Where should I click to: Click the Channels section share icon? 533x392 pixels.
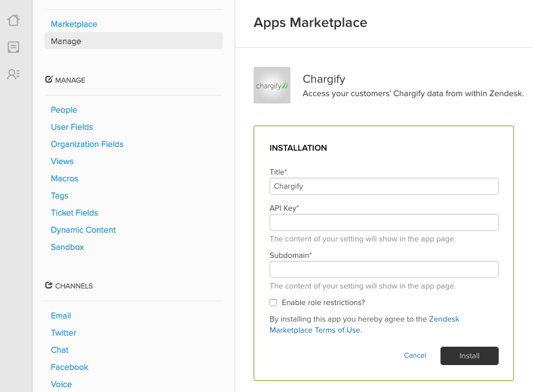click(49, 285)
